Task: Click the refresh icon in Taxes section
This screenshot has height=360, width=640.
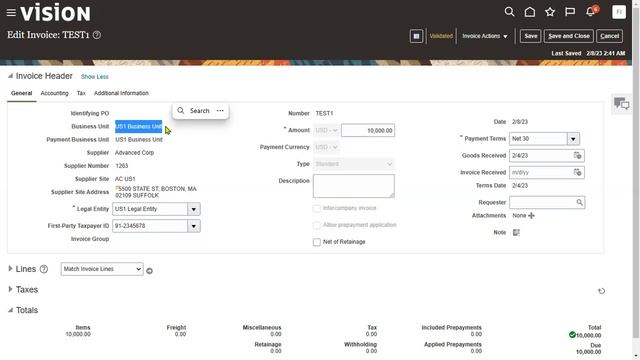Action: coord(601,291)
